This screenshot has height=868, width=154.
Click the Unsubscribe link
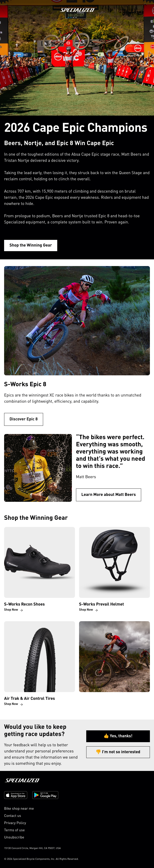pyautogui.click(x=14, y=837)
